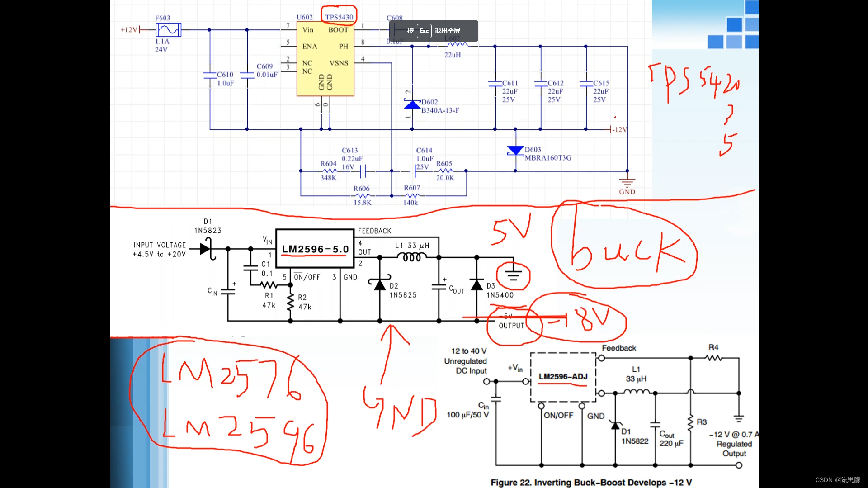The image size is (868, 488).
Task: Click the D603 diode symbol
Action: 515,151
